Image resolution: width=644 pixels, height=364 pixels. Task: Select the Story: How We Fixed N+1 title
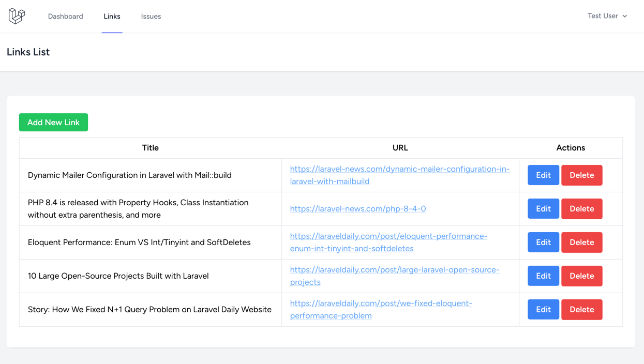149,310
